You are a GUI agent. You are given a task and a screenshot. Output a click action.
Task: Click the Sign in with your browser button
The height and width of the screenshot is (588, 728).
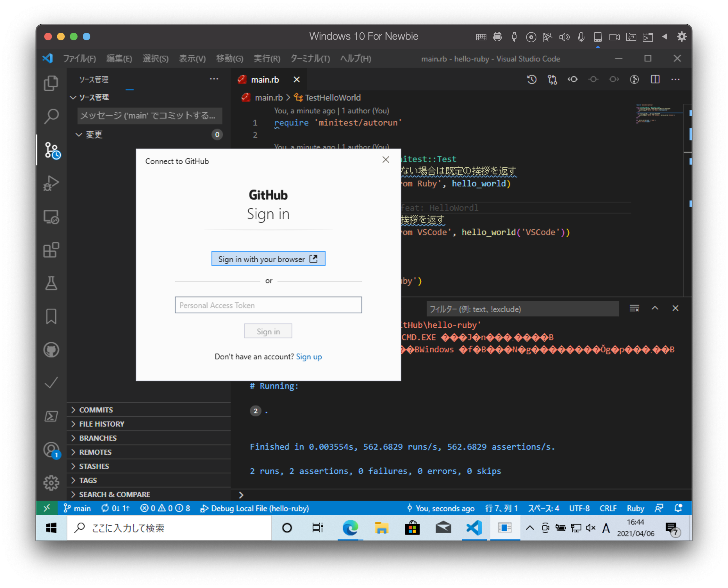268,258
